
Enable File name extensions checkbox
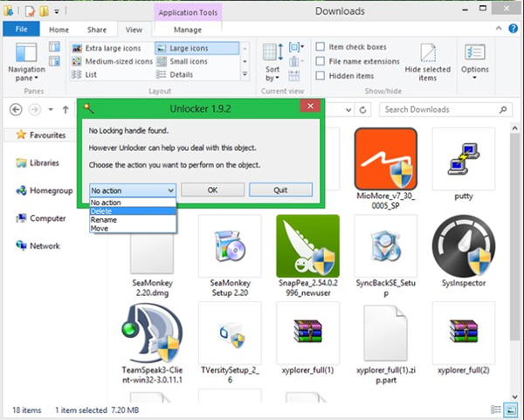click(x=321, y=61)
